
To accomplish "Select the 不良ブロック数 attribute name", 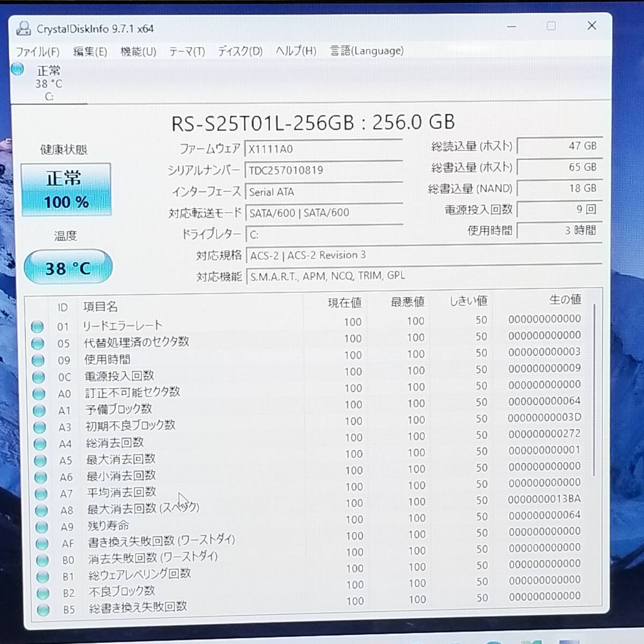I will pos(122,591).
